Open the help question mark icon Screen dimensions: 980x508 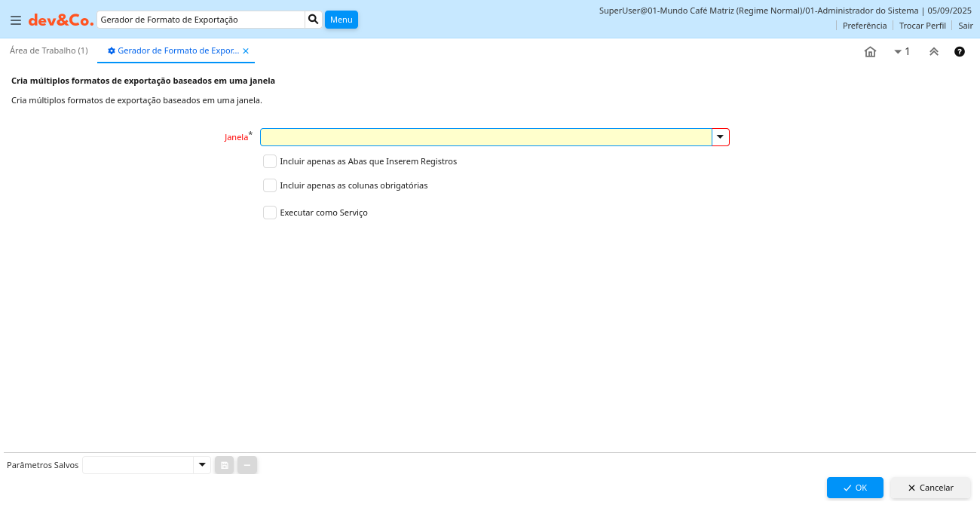coord(959,52)
